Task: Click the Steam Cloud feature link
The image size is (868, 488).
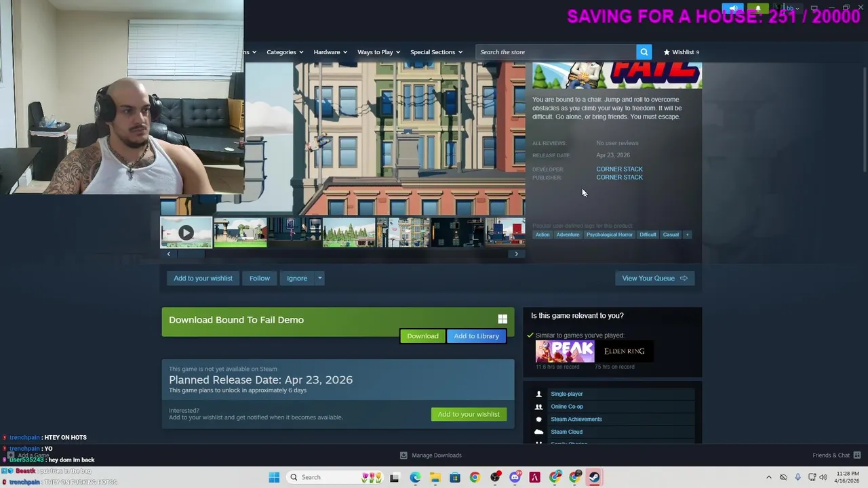Action: (567, 432)
